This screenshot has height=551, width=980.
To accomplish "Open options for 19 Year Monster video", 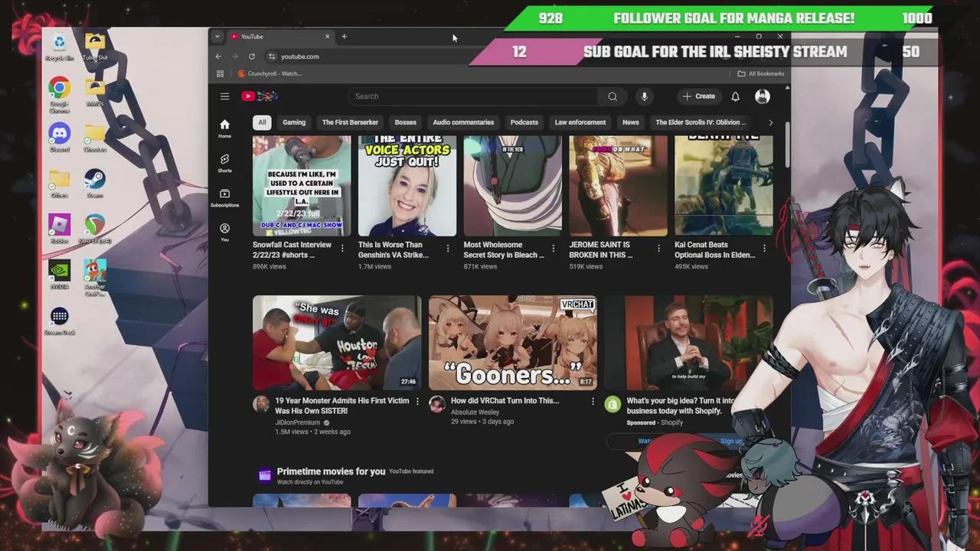I will click(417, 401).
